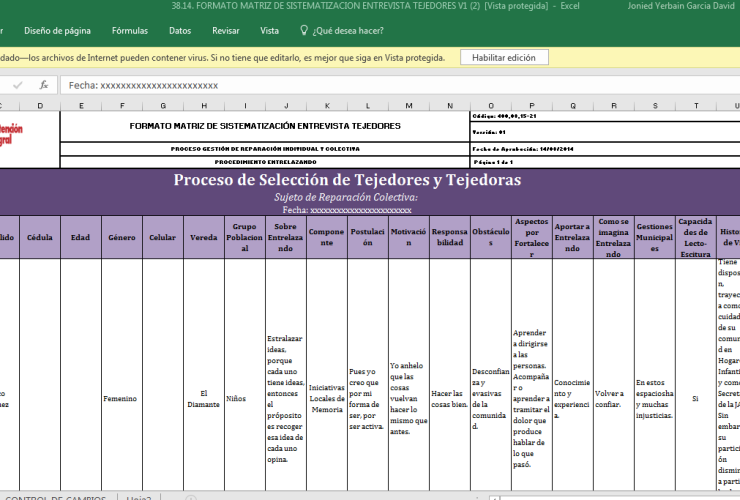Image resolution: width=740 pixels, height=500 pixels.
Task: Click the fx insert function icon
Action: click(44, 85)
